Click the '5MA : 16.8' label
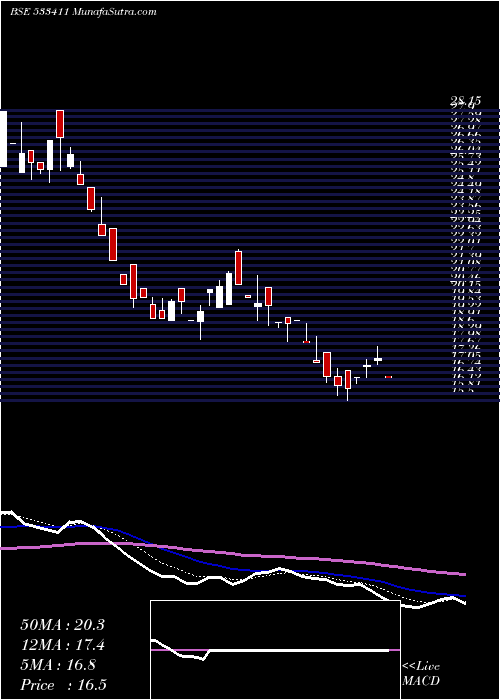The width and height of the screenshot is (500, 700). coord(58,665)
